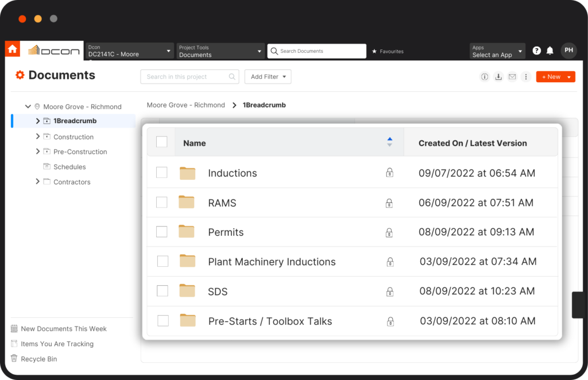This screenshot has width=588, height=380.
Task: Click the lock icon on Inductions row
Action: (390, 172)
